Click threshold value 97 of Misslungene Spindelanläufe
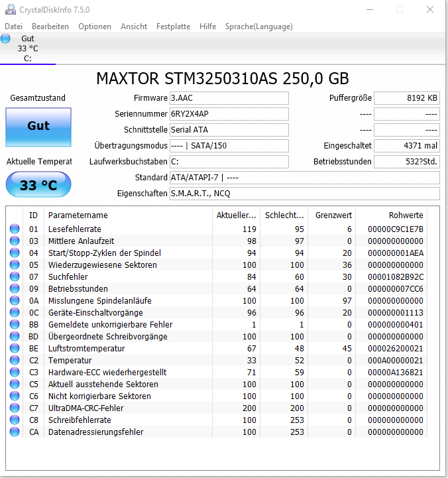This screenshot has height=478, width=448. click(347, 300)
